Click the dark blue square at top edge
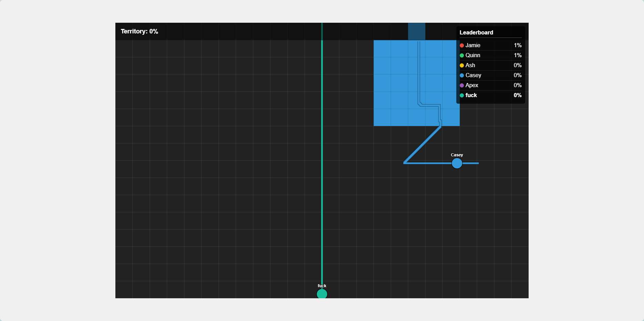Screen dimensions: 644x321 click(416, 31)
